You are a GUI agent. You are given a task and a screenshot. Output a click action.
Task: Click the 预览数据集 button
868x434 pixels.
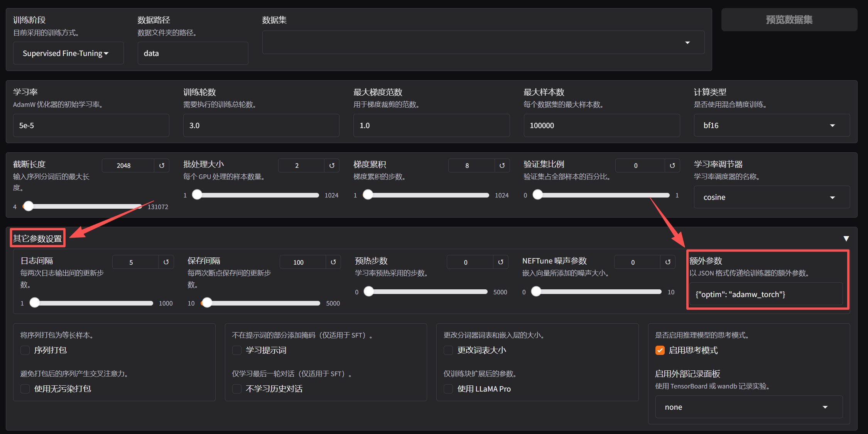(x=789, y=20)
